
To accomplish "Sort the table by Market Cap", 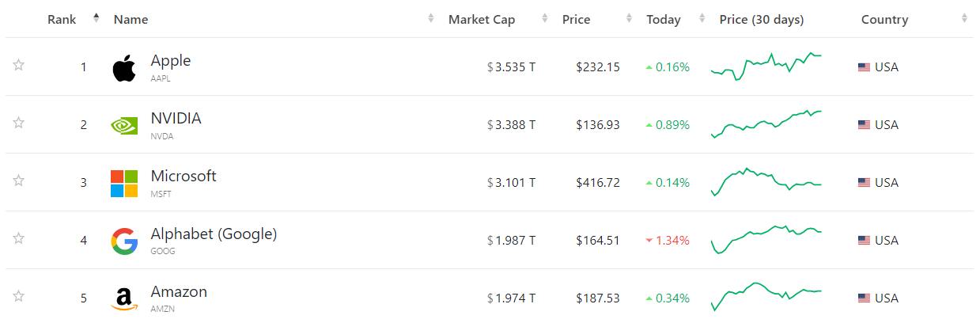I will 482,20.
